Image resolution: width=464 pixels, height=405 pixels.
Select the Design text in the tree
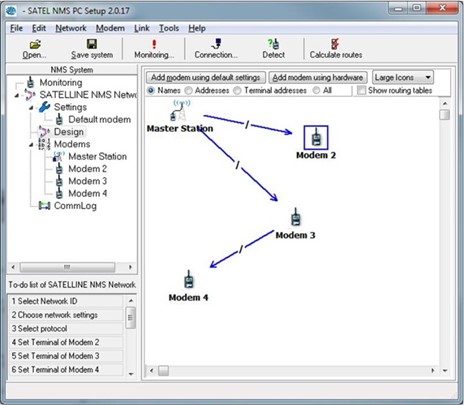click(x=69, y=132)
